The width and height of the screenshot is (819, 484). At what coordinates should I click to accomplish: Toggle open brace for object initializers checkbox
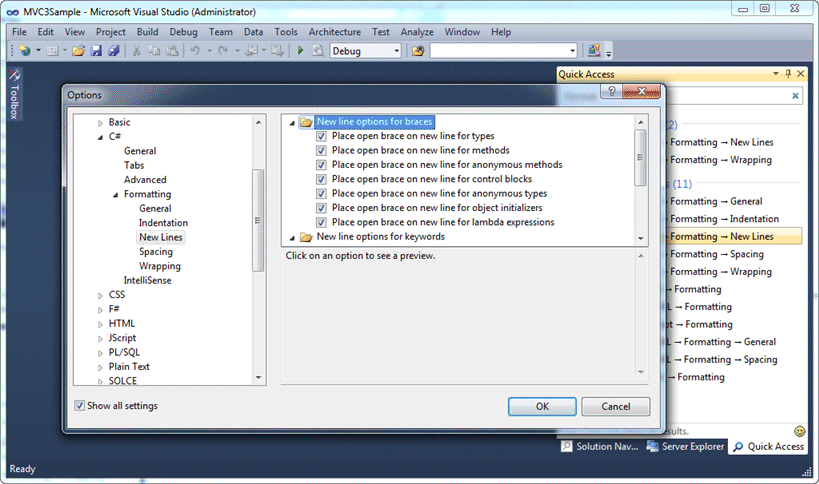tap(321, 208)
